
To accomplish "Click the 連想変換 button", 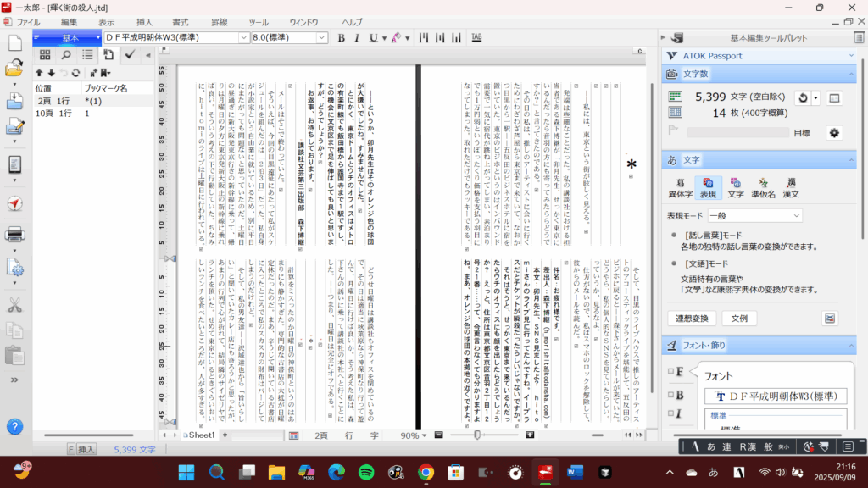I will pyautogui.click(x=693, y=319).
